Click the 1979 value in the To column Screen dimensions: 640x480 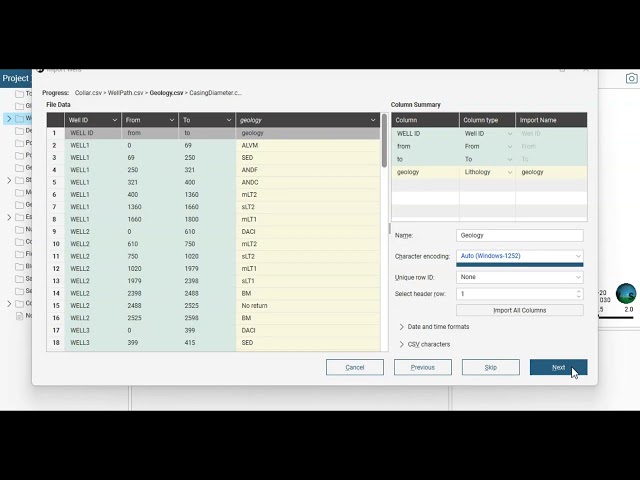pyautogui.click(x=191, y=269)
